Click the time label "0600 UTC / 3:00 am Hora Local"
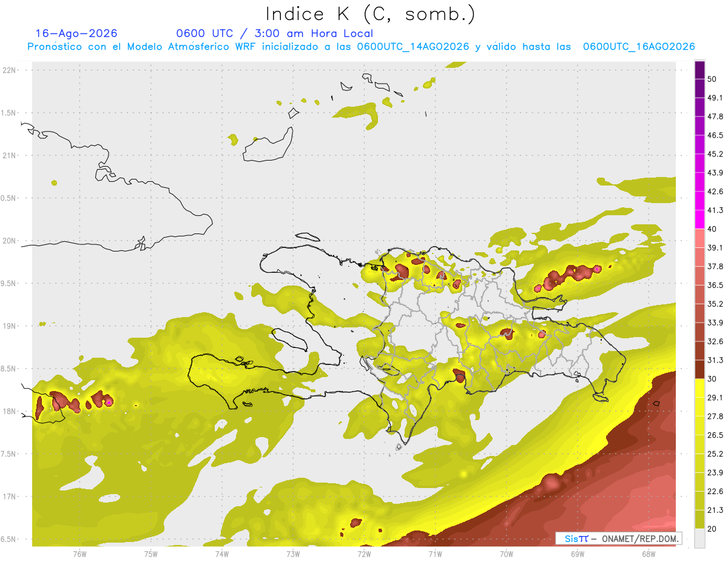 point(274,33)
